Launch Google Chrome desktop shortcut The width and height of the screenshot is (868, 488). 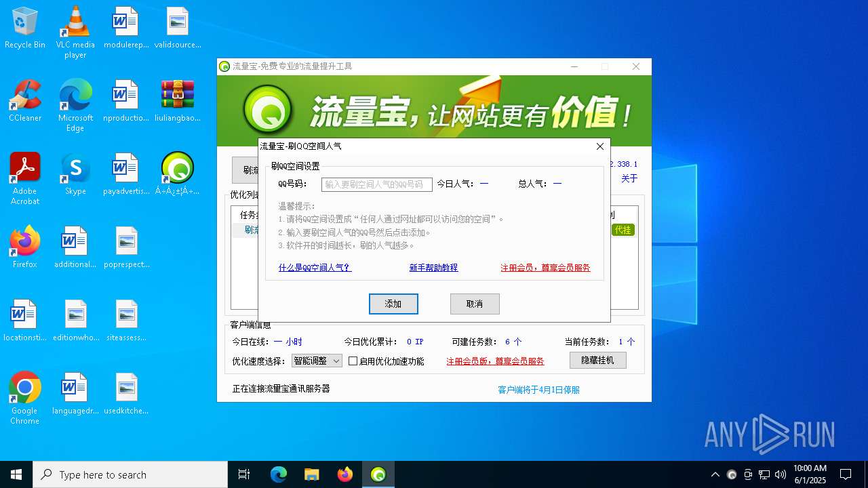[x=25, y=399]
